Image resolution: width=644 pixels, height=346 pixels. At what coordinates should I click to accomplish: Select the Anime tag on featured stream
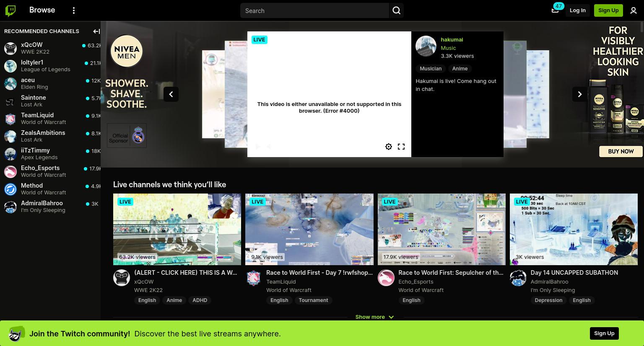(x=460, y=69)
